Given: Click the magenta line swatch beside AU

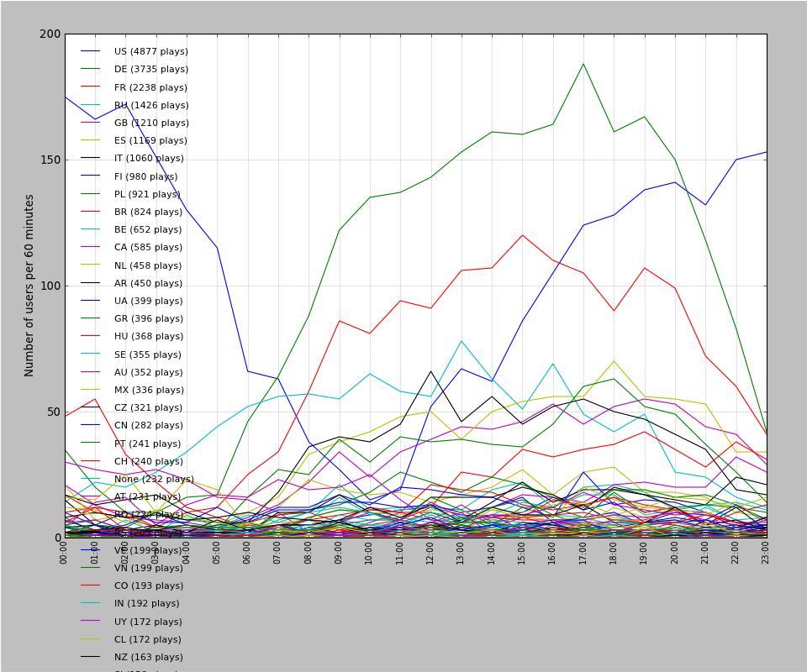Looking at the screenshot, I should (x=91, y=373).
